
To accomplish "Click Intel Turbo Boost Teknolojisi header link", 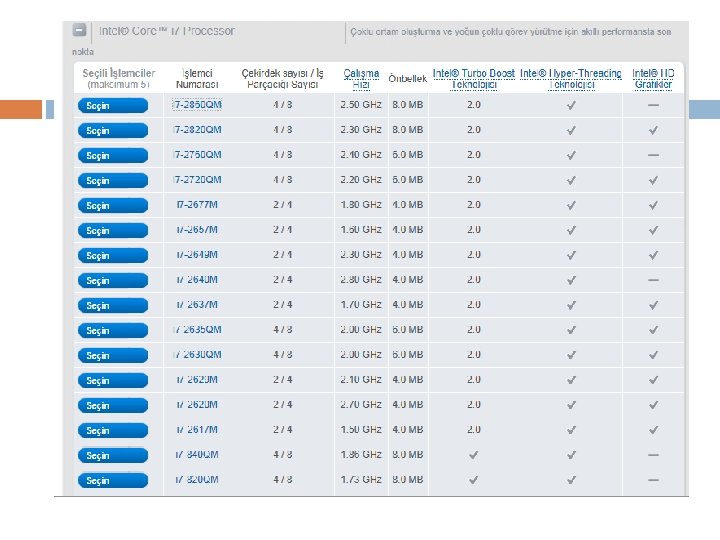I will click(x=473, y=79).
